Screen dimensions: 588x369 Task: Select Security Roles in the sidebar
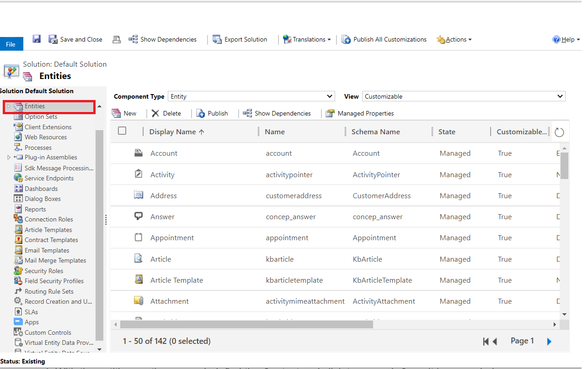[x=44, y=271]
